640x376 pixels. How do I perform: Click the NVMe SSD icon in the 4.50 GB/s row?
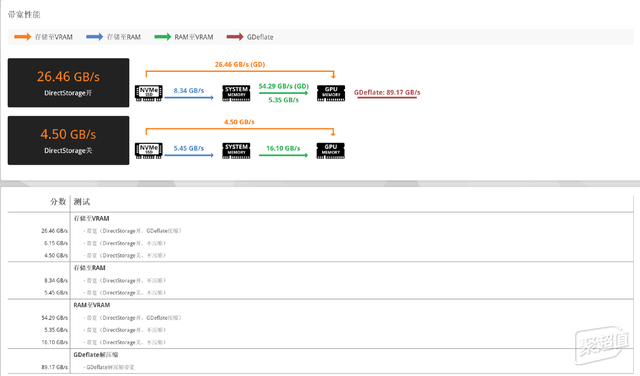click(149, 151)
